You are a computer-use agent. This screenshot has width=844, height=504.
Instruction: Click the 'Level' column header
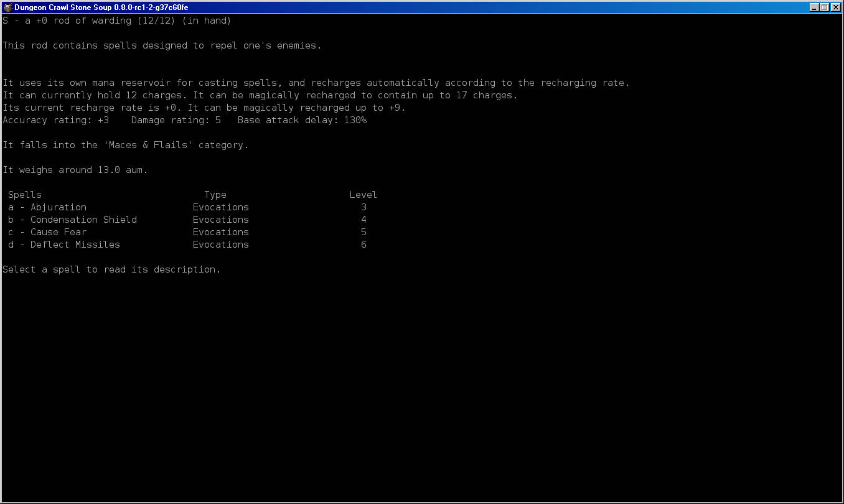coord(363,195)
